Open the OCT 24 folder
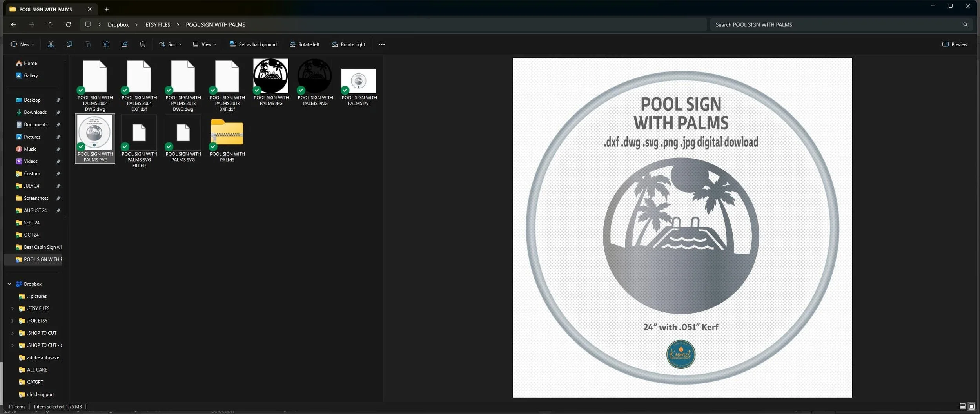980x414 pixels. coord(31,235)
